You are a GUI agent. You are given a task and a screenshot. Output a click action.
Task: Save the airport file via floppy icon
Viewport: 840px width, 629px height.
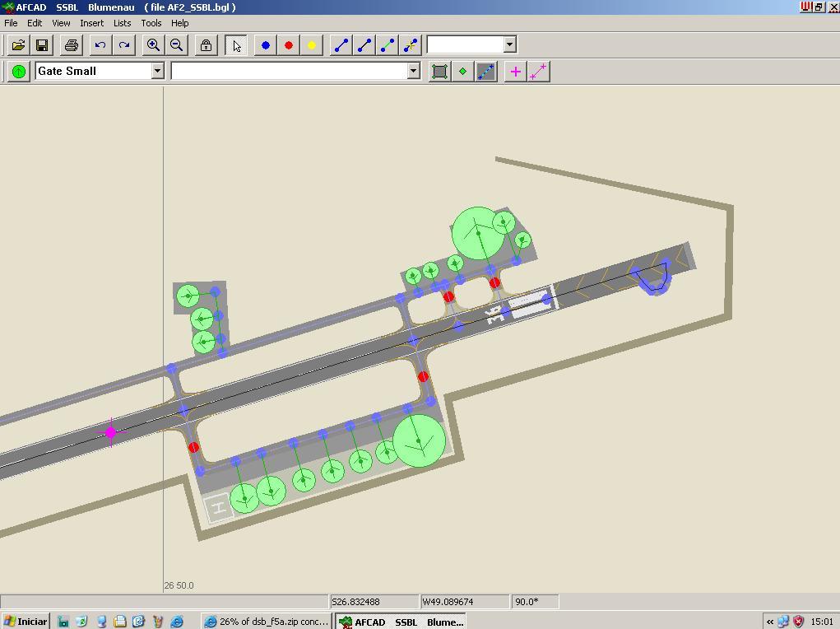42,45
